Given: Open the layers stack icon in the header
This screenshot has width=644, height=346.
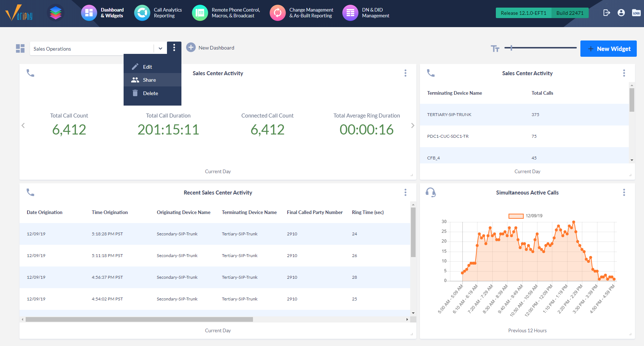Looking at the screenshot, I should [55, 13].
